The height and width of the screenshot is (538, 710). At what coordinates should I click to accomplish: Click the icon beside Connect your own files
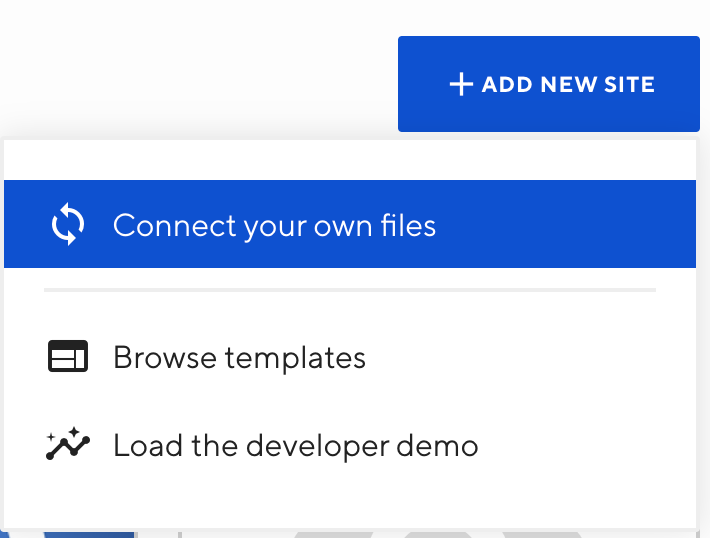(68, 225)
